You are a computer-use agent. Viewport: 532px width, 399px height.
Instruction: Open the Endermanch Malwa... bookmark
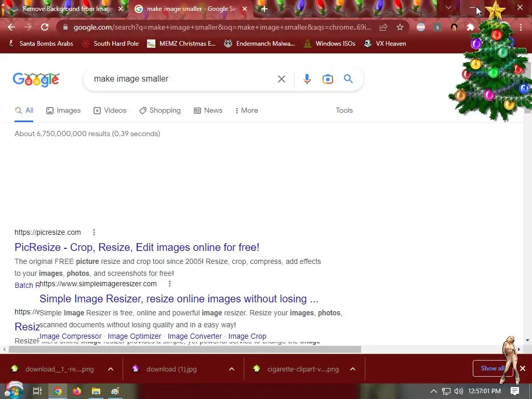pyautogui.click(x=260, y=44)
